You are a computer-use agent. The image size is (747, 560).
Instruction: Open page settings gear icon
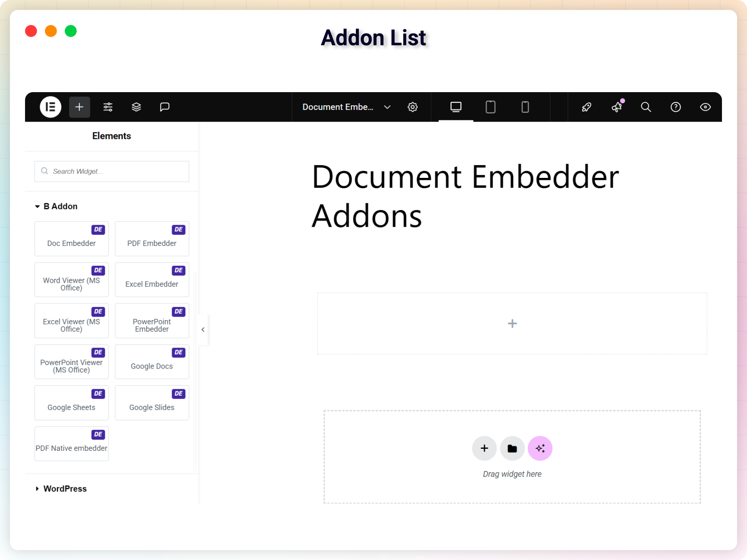pos(412,107)
